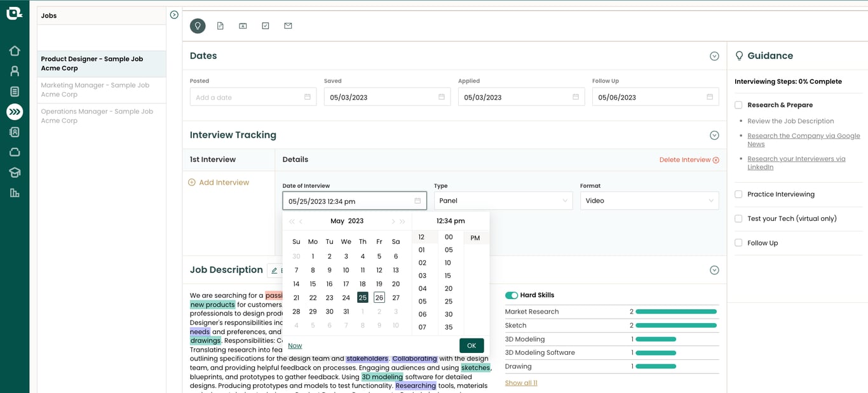
Task: Select Marketing Manager - Sample Job
Action: 102,90
